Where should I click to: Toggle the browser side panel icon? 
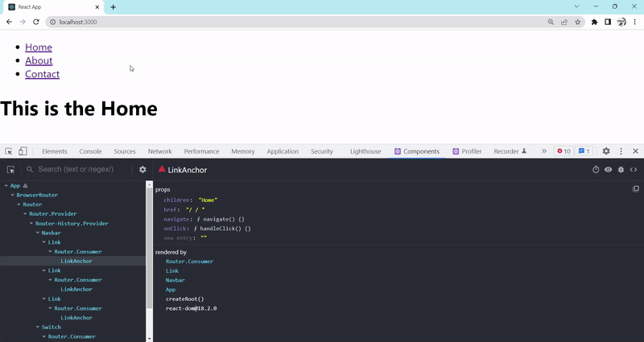coord(608,22)
